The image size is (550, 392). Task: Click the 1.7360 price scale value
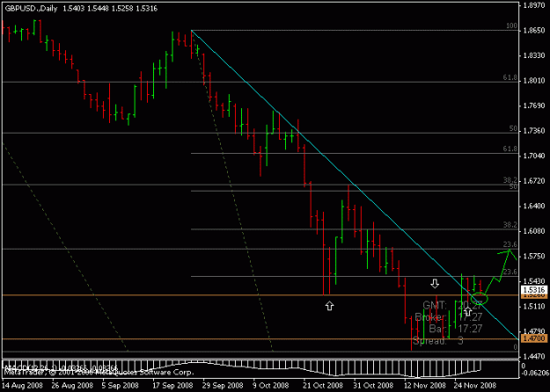[x=534, y=131]
